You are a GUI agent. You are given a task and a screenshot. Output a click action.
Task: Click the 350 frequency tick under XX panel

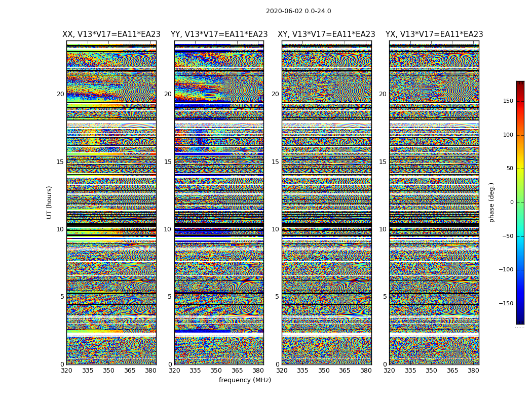pyautogui.click(x=108, y=371)
